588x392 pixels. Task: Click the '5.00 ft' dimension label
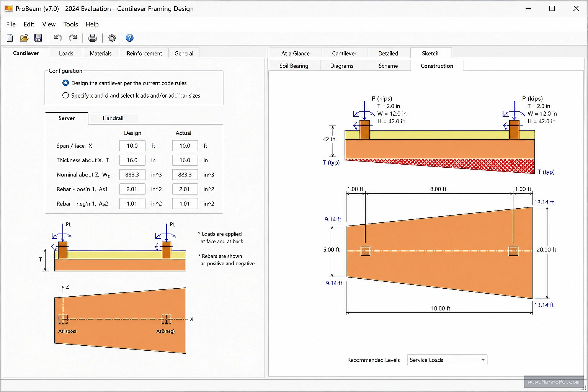click(x=332, y=250)
